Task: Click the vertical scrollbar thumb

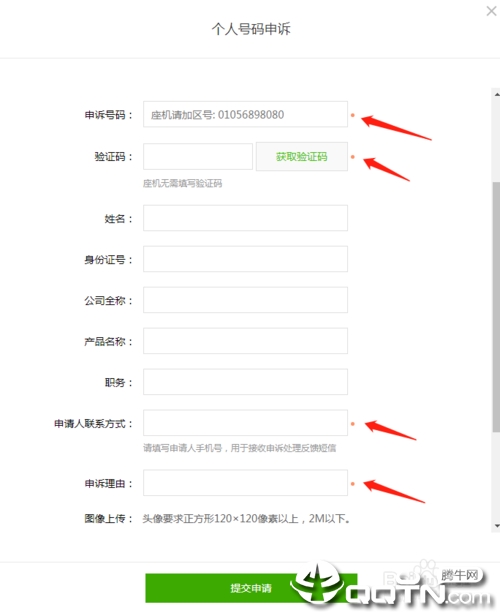Action: pyautogui.click(x=496, y=307)
